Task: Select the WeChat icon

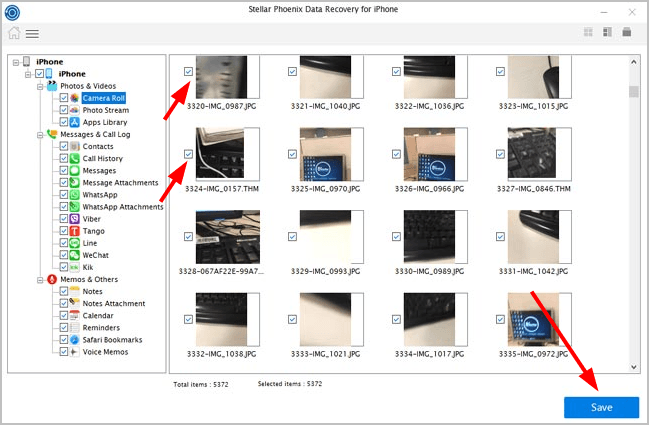Action: coord(75,255)
